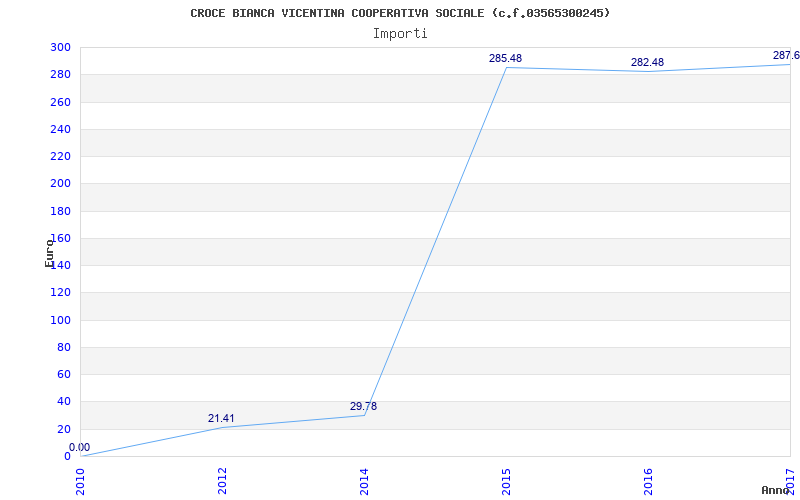Viewport: 800px width, 500px height.
Task: Click the 200 y-axis tick label
Action: [x=60, y=184]
